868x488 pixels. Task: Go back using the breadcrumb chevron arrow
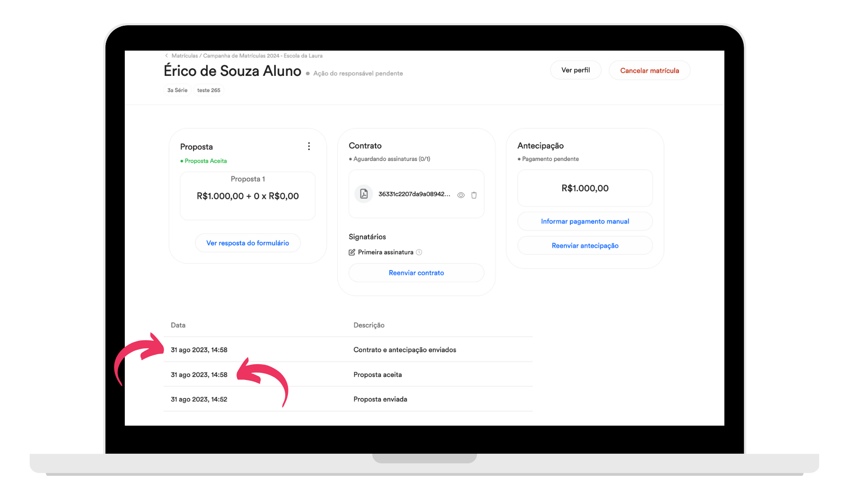click(x=166, y=56)
